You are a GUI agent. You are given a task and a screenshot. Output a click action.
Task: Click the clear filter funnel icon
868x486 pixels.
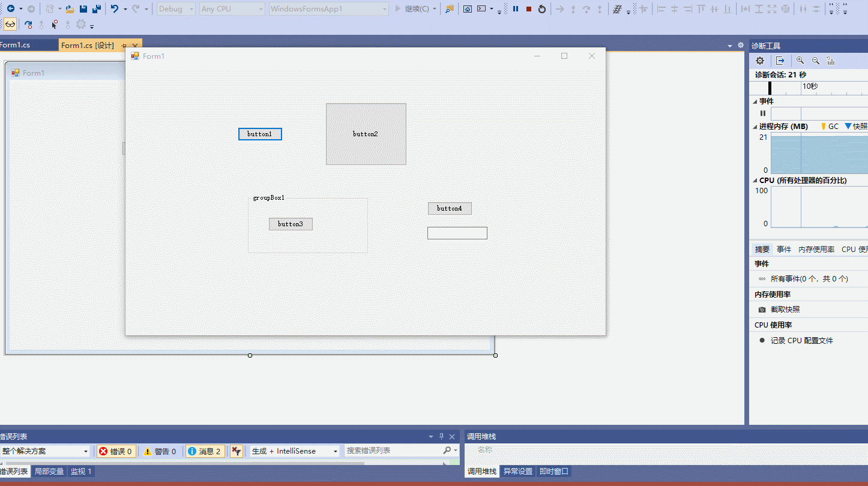pos(237,451)
